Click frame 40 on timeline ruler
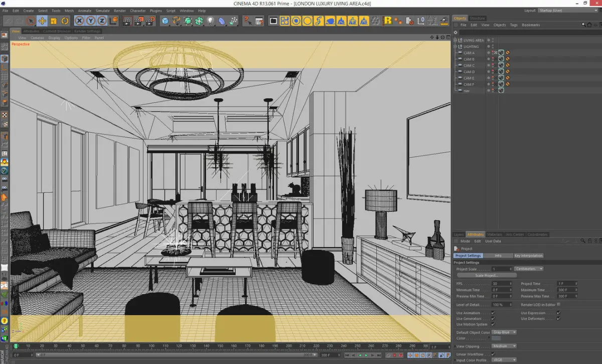Screen dimensions: 602x364 coord(68,346)
